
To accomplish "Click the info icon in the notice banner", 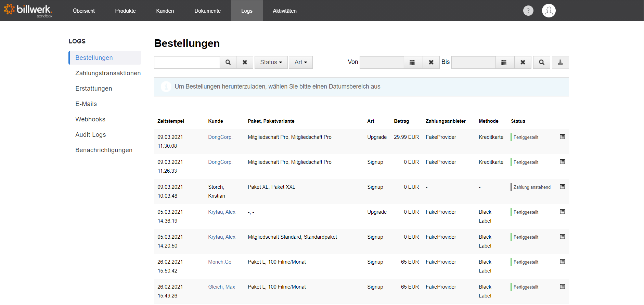I will (166, 87).
